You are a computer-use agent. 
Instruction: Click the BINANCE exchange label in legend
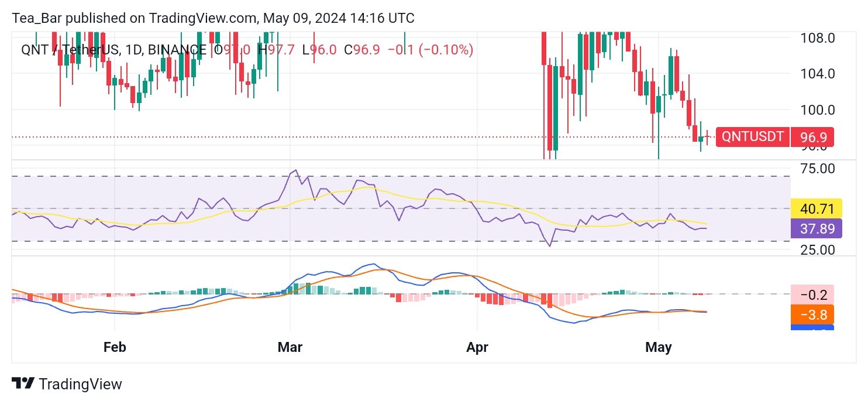(x=177, y=50)
